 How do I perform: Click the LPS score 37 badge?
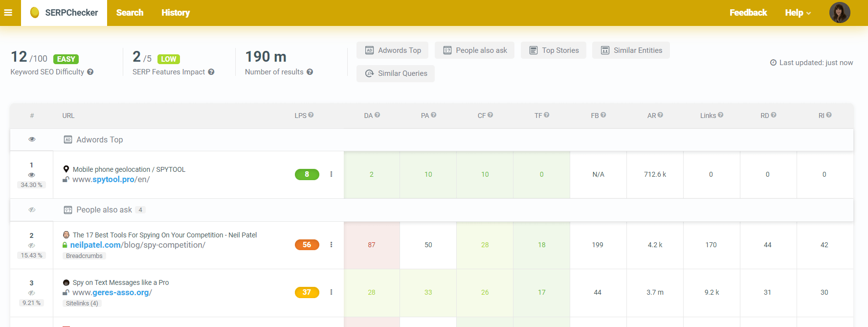pos(307,292)
